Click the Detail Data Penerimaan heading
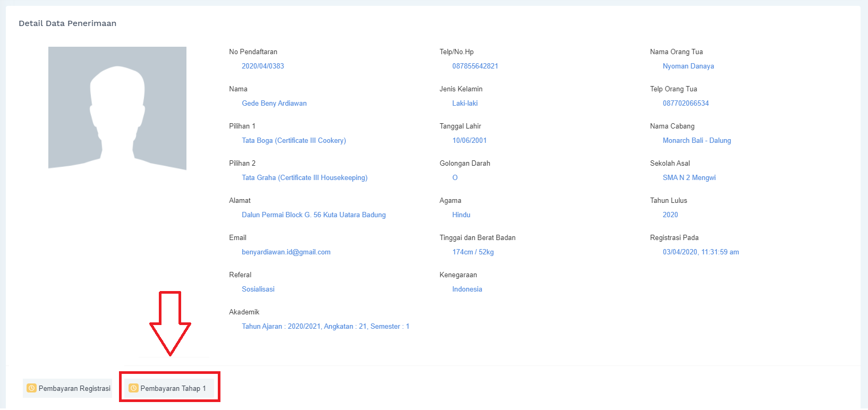This screenshot has width=868, height=410. point(67,23)
